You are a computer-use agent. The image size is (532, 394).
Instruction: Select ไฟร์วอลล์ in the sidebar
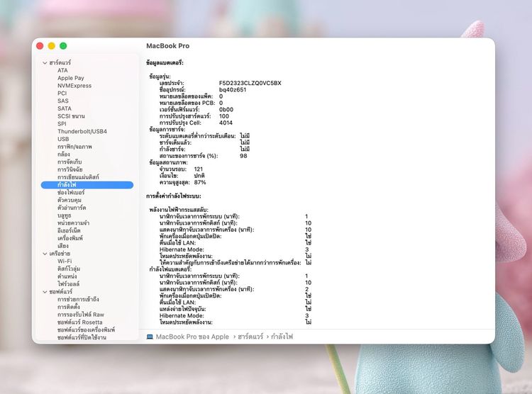[69, 283]
